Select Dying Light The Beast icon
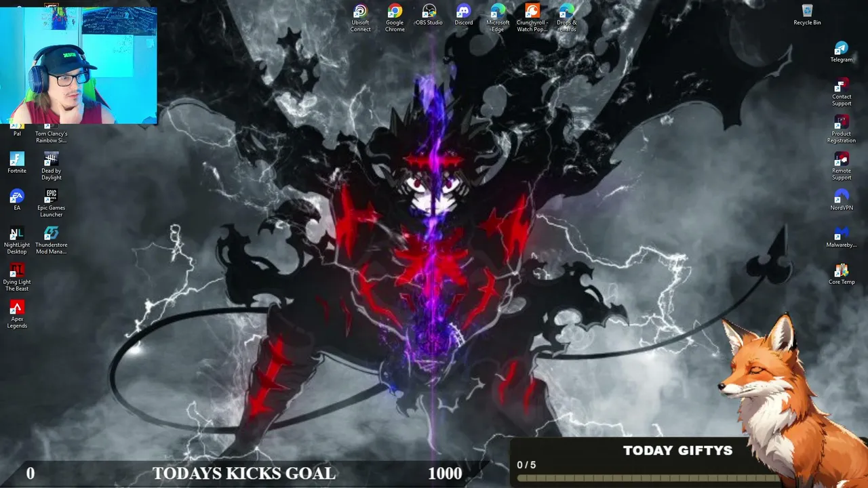 coord(17,278)
